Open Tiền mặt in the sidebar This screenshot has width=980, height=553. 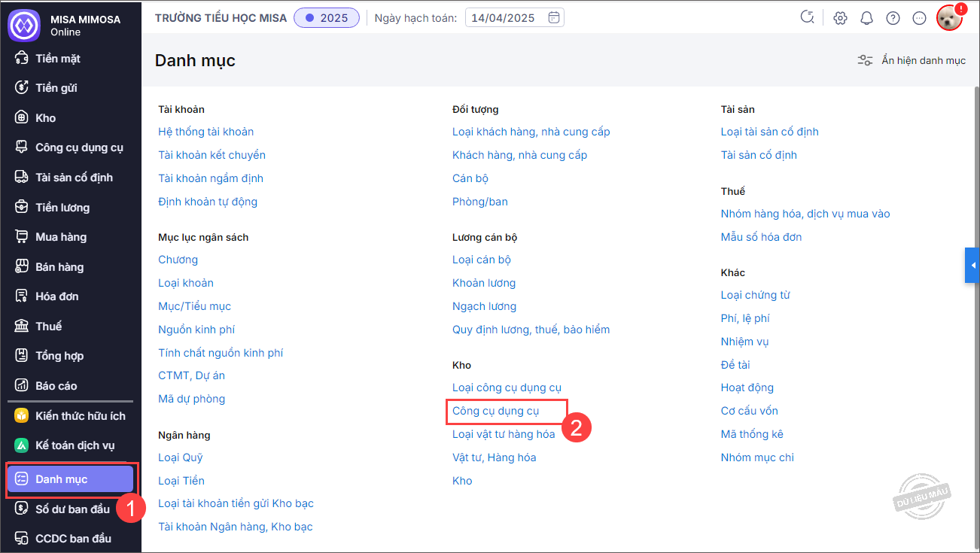tap(58, 59)
